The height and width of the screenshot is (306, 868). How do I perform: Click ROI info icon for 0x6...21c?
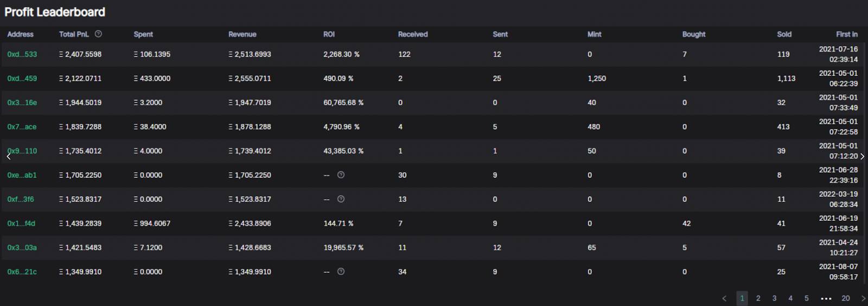pyautogui.click(x=341, y=271)
